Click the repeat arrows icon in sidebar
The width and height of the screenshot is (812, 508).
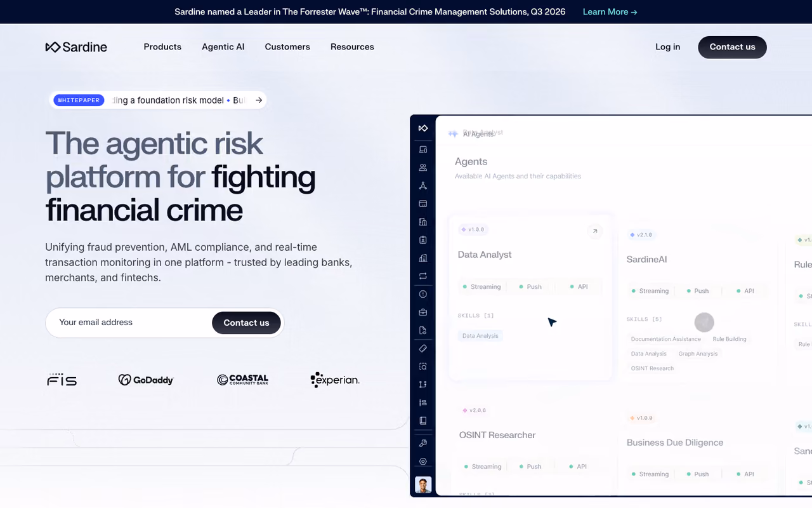pos(423,276)
